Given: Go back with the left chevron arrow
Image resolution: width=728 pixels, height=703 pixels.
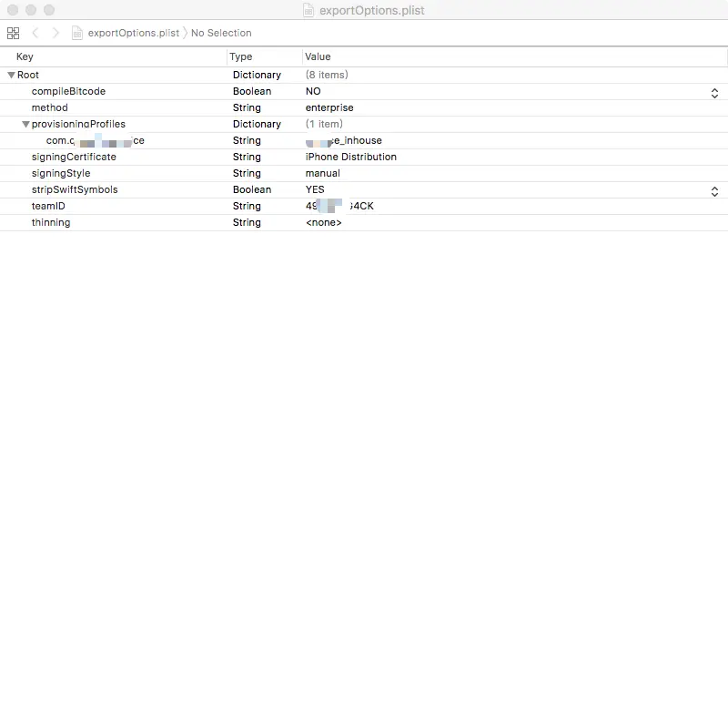Looking at the screenshot, I should 35,33.
